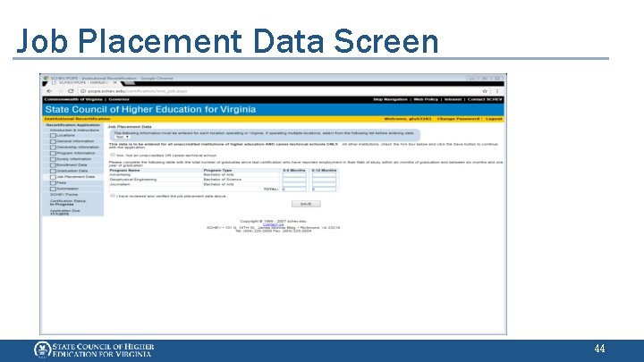The width and height of the screenshot is (644, 362).
Task: Click the browser forward arrow
Action: [x=60, y=91]
